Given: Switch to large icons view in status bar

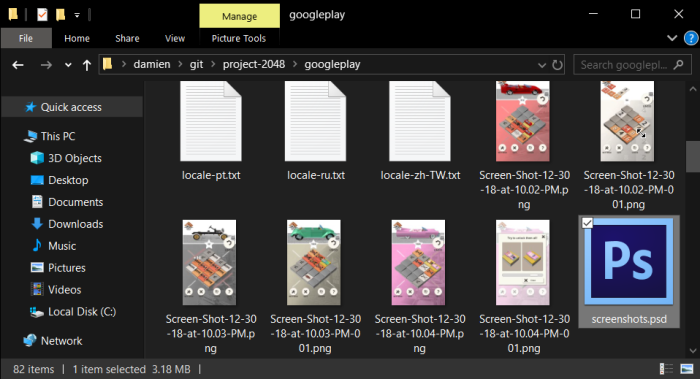Looking at the screenshot, I should click(687, 369).
